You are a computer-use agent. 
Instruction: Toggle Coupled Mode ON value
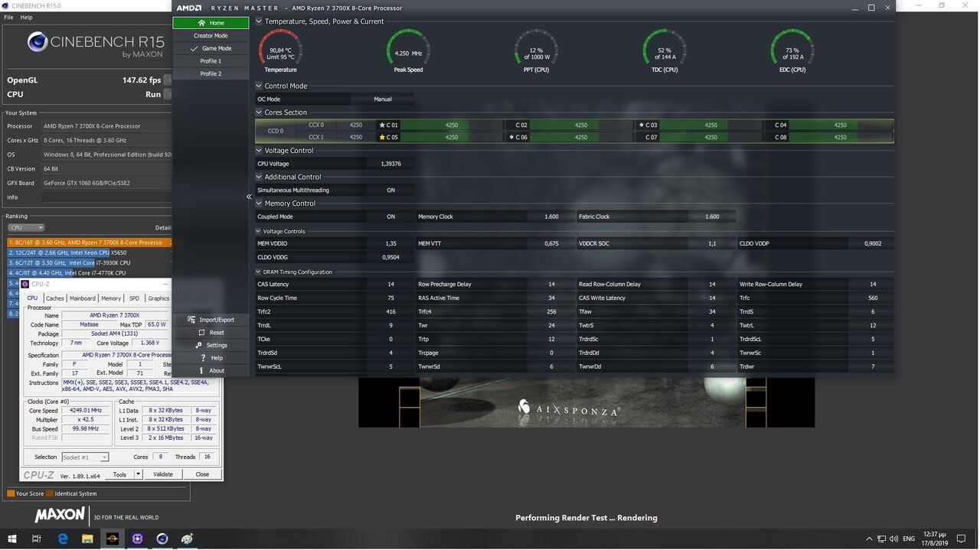coord(390,216)
